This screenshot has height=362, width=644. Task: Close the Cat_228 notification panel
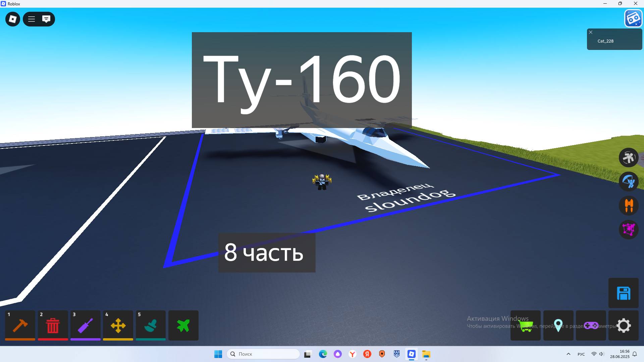591,32
